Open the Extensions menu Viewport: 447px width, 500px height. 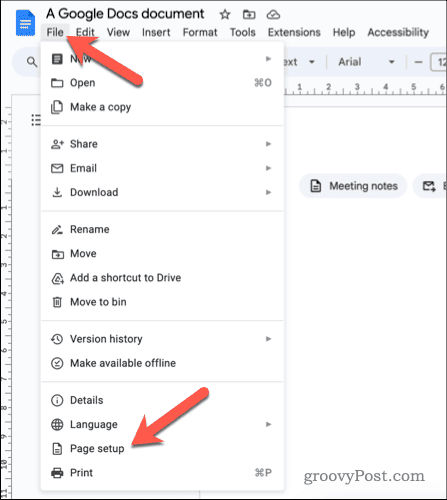(294, 32)
